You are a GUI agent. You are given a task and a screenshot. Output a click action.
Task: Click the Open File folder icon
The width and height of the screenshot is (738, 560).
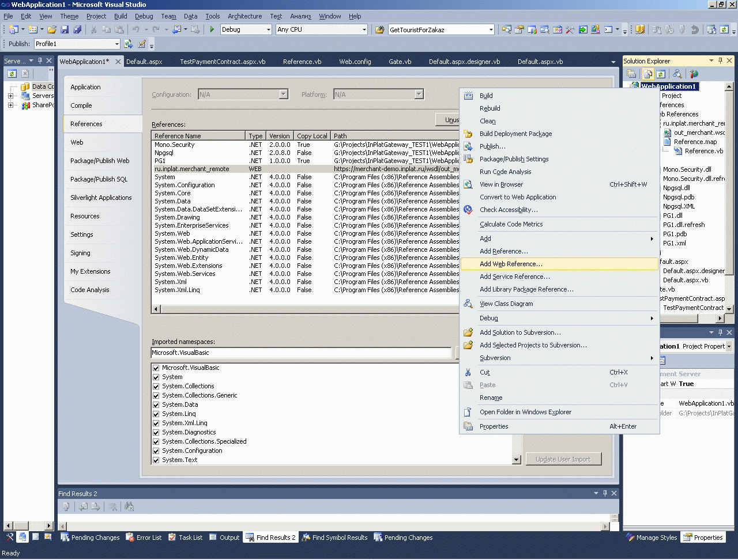(x=52, y=29)
